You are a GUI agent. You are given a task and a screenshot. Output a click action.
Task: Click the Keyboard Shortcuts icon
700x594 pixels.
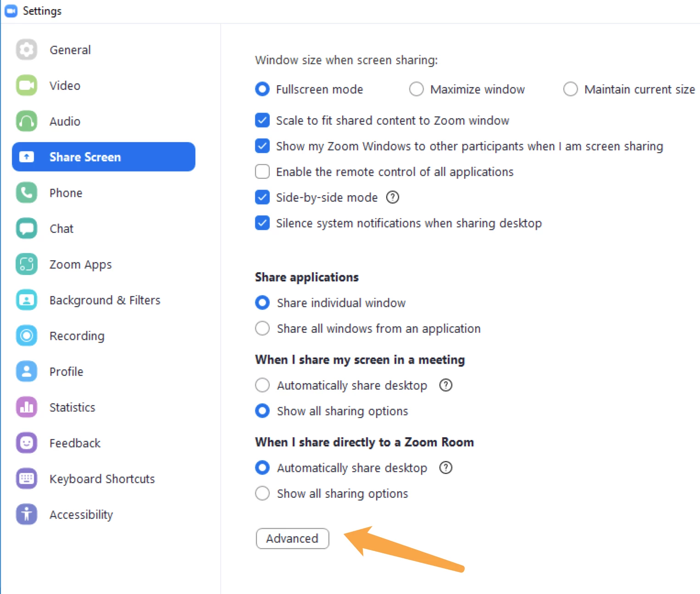[27, 478]
